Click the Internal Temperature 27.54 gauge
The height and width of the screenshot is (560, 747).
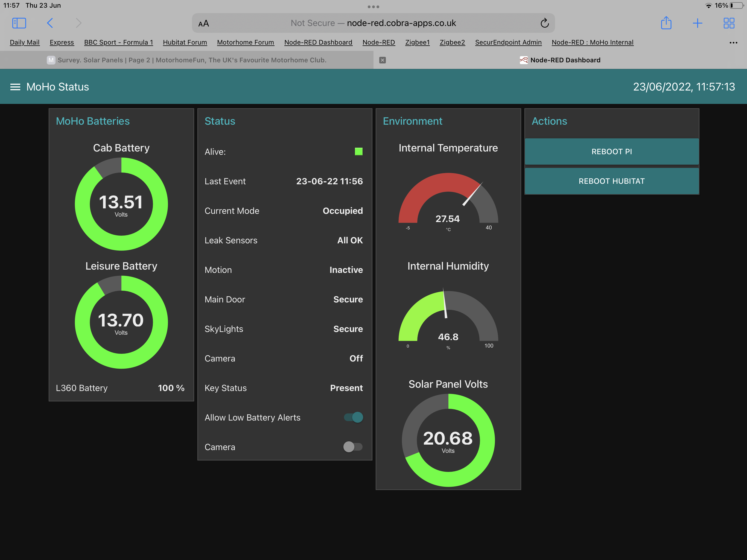448,202
